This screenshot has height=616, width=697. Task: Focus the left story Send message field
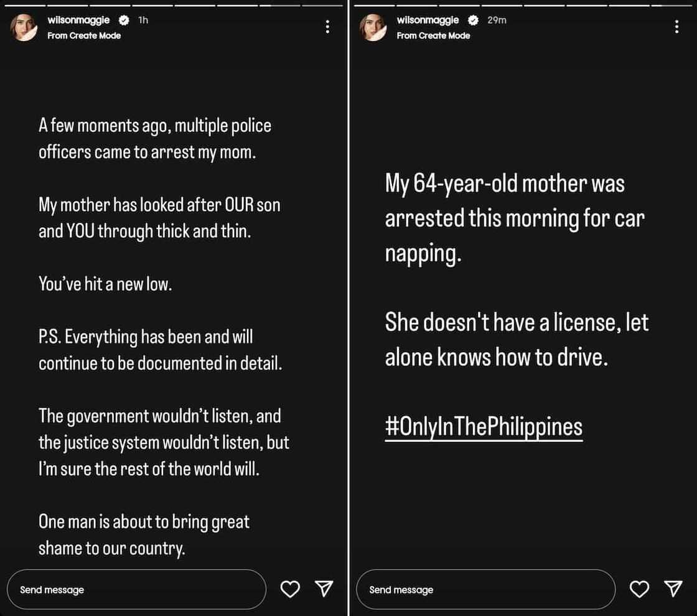click(x=136, y=589)
